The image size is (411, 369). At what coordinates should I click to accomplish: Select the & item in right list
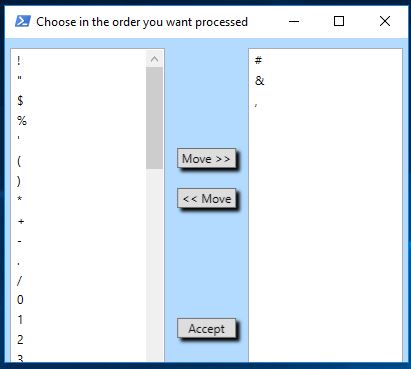325,81
